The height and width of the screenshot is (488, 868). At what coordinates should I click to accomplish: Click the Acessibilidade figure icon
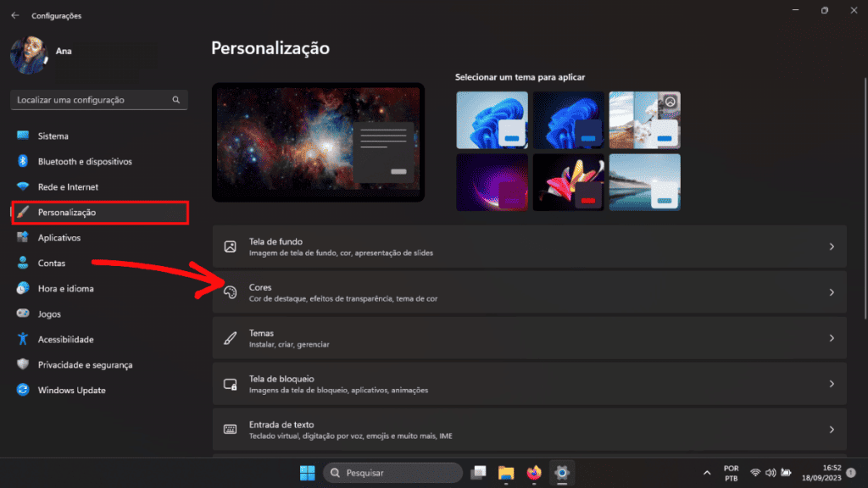(23, 339)
